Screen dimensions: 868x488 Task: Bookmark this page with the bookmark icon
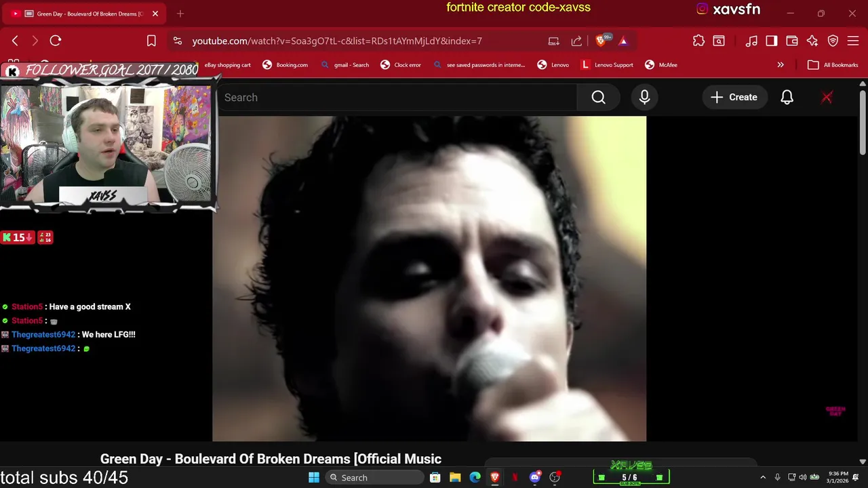click(x=151, y=41)
